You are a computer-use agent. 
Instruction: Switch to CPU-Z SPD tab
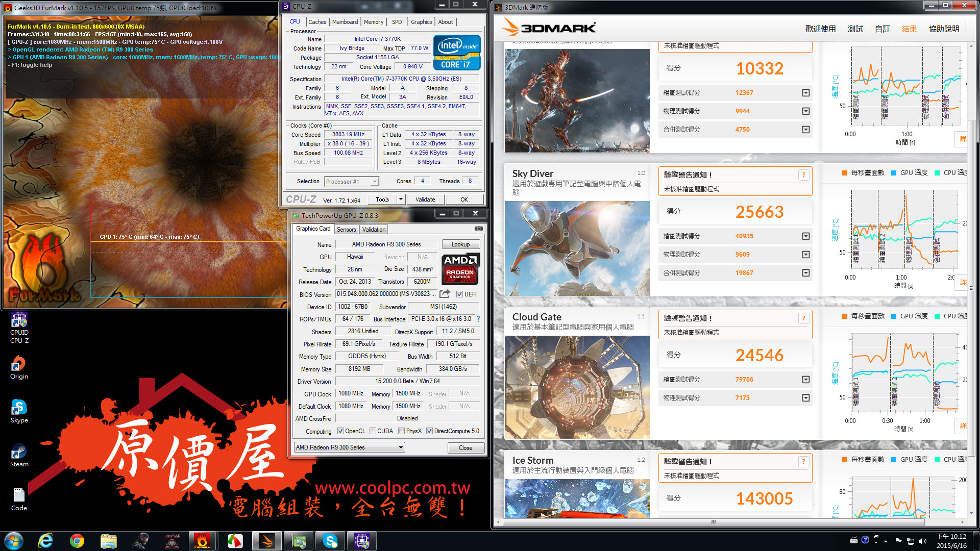[397, 22]
